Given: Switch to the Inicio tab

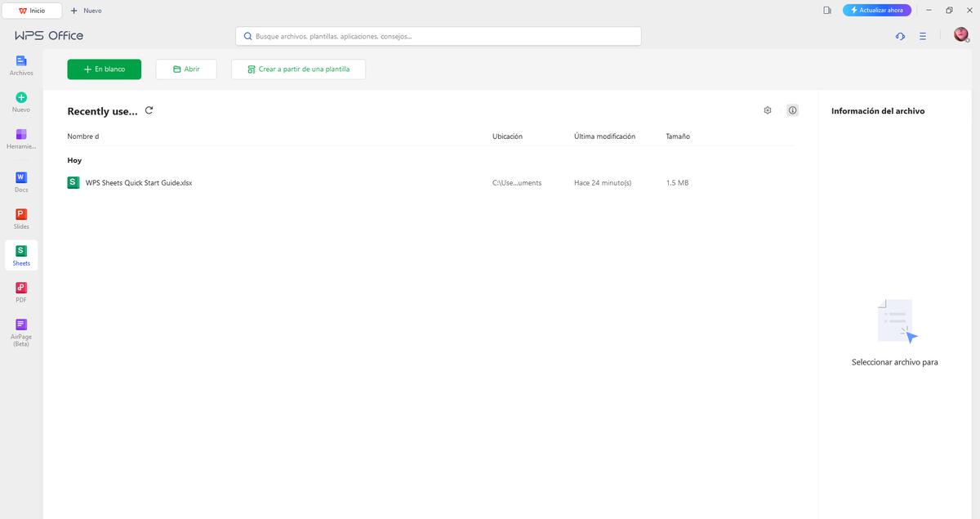Looking at the screenshot, I should pos(33,11).
